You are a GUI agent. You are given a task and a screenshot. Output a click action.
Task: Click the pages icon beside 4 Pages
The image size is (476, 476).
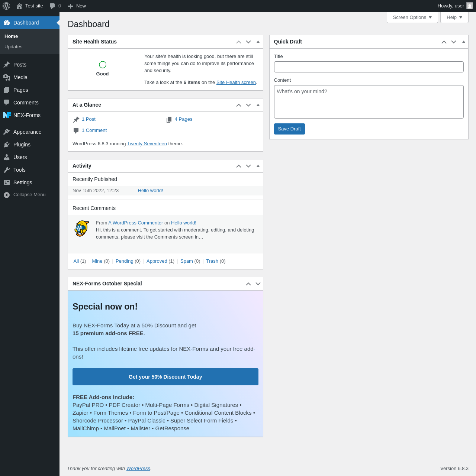point(169,119)
